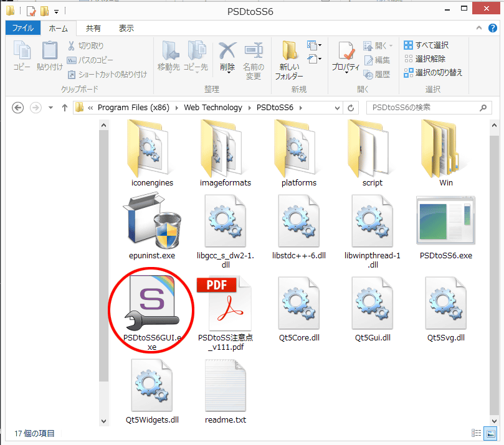Click navigation pane scrollbar up arrow
This screenshot has width=504, height=445.
pyautogui.click(x=103, y=125)
